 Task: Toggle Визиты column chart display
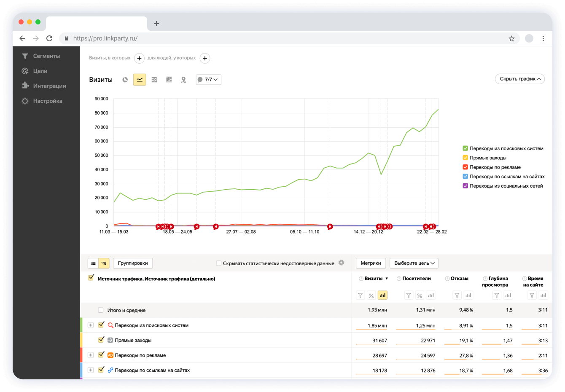(x=382, y=295)
